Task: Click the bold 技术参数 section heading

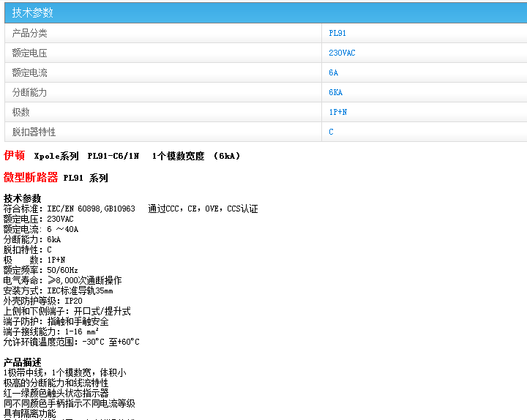Action: coord(23,198)
